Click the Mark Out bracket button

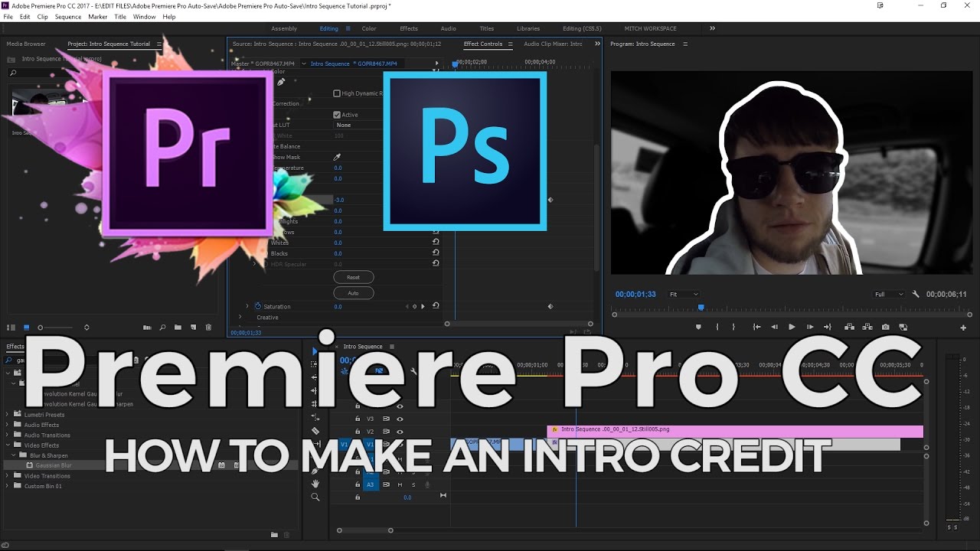[733, 327]
